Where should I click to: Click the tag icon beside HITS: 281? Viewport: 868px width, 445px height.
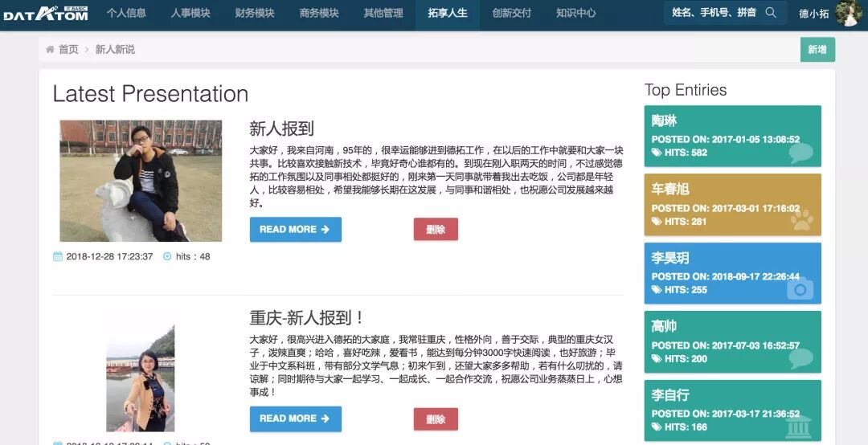(657, 222)
